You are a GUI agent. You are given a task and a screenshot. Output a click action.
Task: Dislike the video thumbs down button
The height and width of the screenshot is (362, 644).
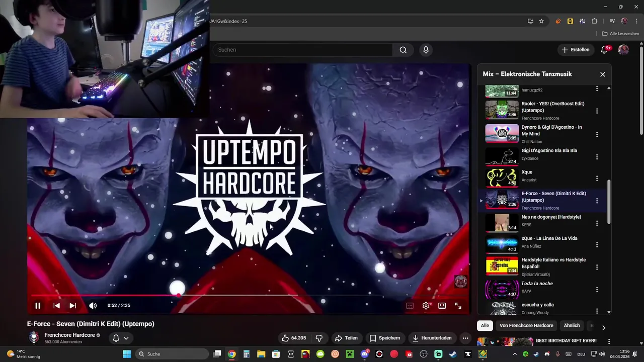(319, 338)
